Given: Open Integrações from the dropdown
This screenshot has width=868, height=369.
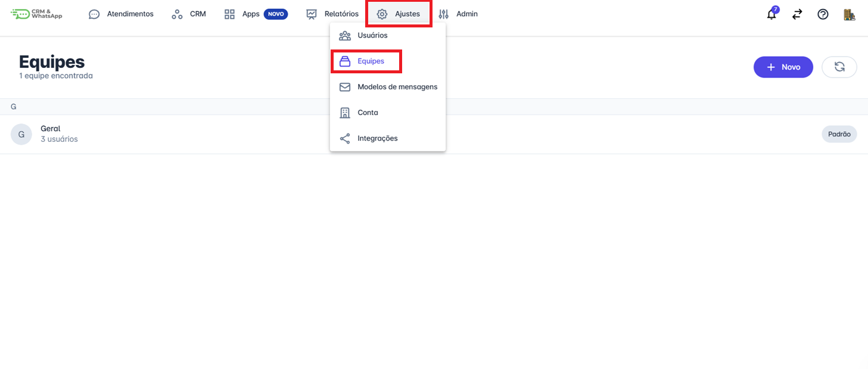Looking at the screenshot, I should [x=377, y=138].
